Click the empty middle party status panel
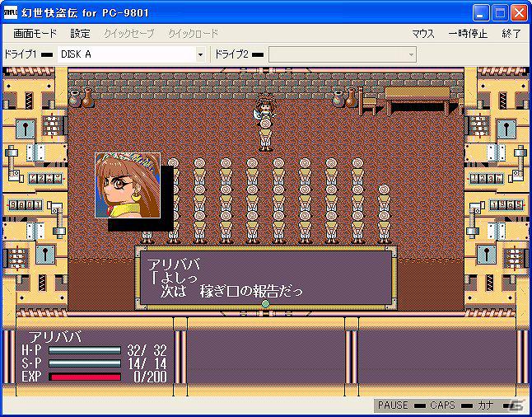The width and height of the screenshot is (532, 417). tap(266, 357)
